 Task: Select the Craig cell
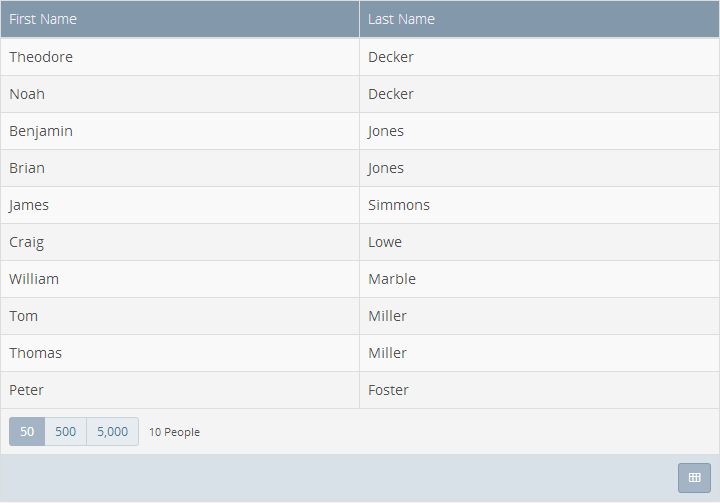pos(180,242)
